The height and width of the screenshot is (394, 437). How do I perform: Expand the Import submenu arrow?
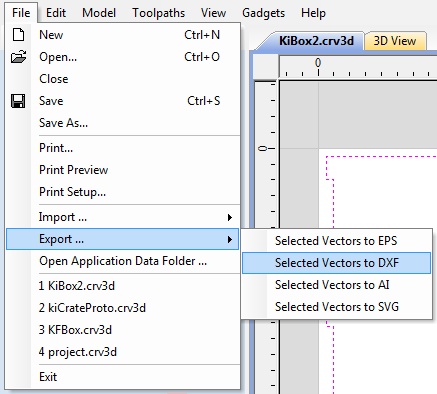230,217
